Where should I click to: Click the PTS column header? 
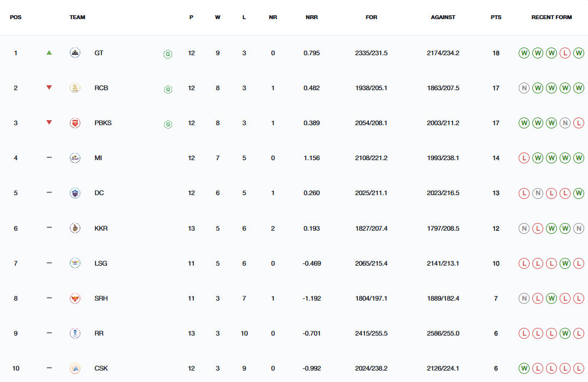(496, 17)
